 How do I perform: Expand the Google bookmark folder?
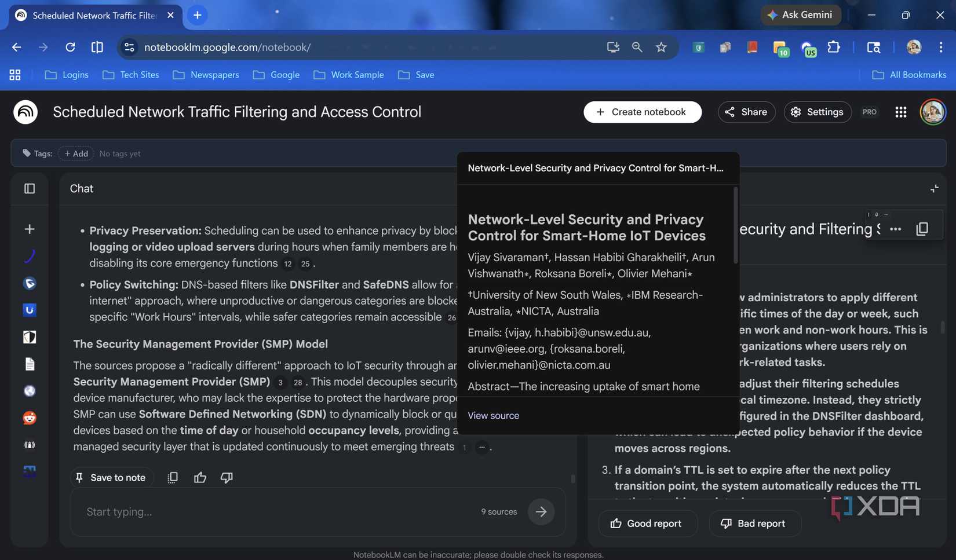(276, 75)
